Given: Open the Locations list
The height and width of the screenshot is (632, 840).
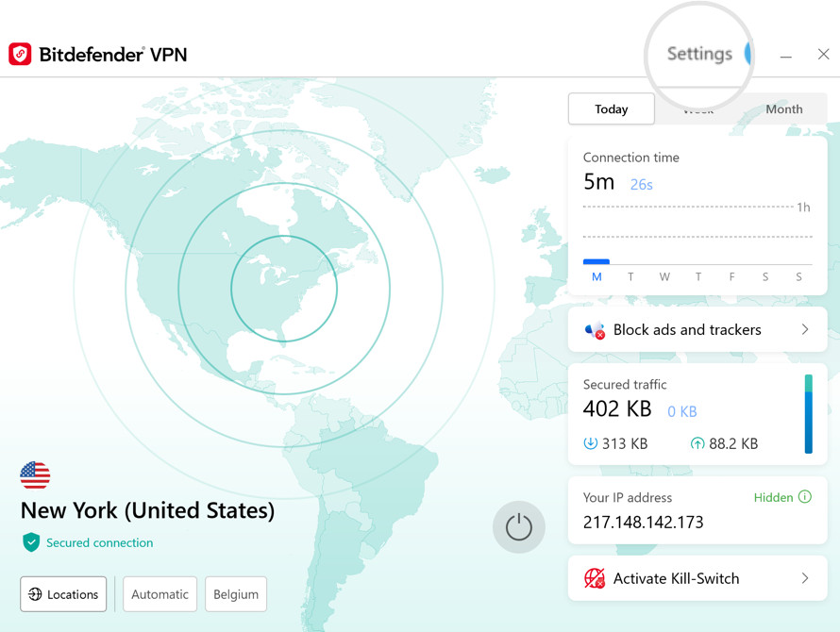Looking at the screenshot, I should click(63, 594).
